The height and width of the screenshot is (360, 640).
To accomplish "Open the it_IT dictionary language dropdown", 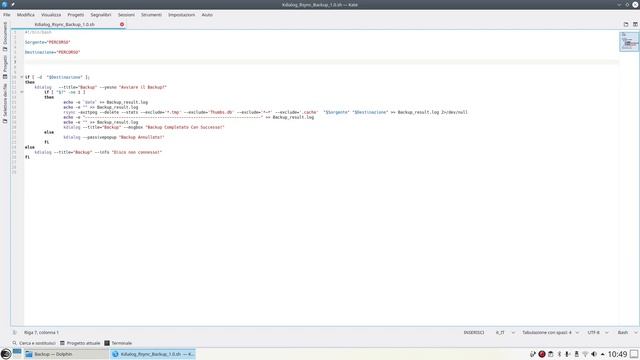I will pyautogui.click(x=505, y=333).
